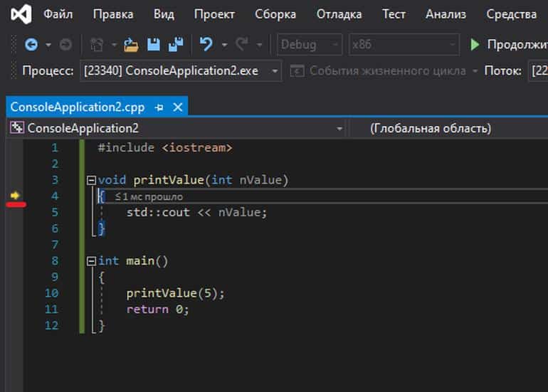Open the ConsoleApplication2 project scope dropdown
The image size is (548, 392).
pyautogui.click(x=176, y=128)
